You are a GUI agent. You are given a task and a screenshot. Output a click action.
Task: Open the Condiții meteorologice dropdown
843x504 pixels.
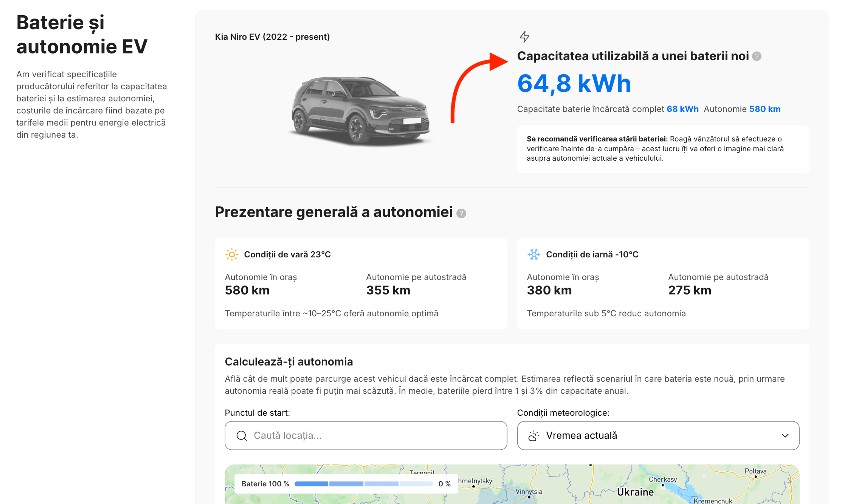click(658, 436)
